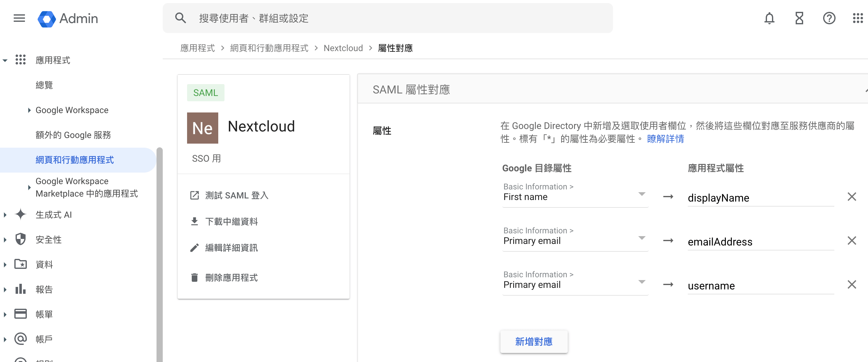Viewport: 868px width, 362px height.
Task: Go to 網頁和行動應用程式 breadcrumb
Action: point(269,48)
